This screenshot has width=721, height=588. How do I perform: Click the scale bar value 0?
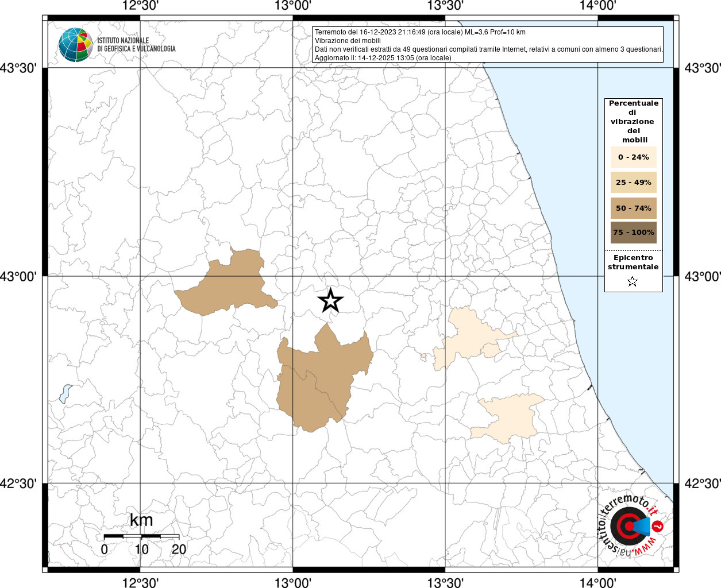coord(104,550)
